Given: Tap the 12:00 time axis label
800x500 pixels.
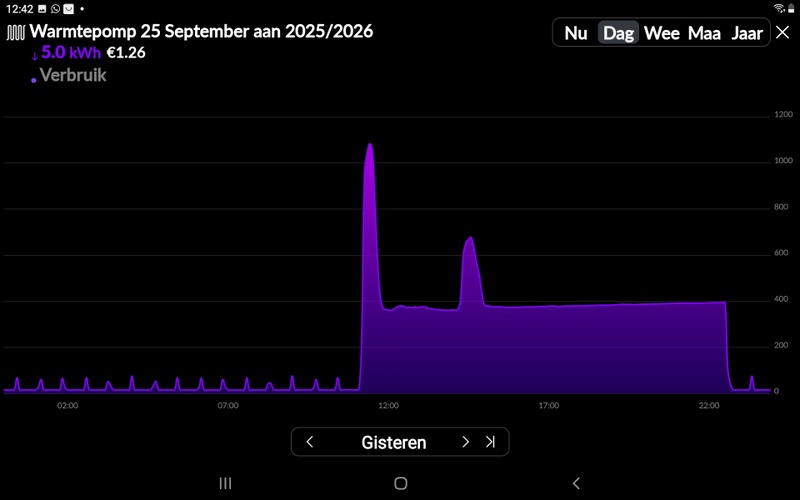Looking at the screenshot, I should (388, 405).
